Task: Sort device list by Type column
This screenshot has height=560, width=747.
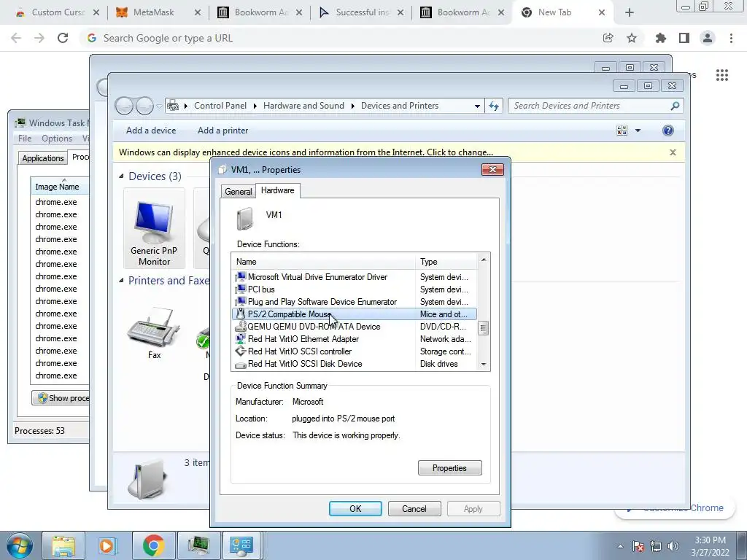Action: tap(446, 262)
